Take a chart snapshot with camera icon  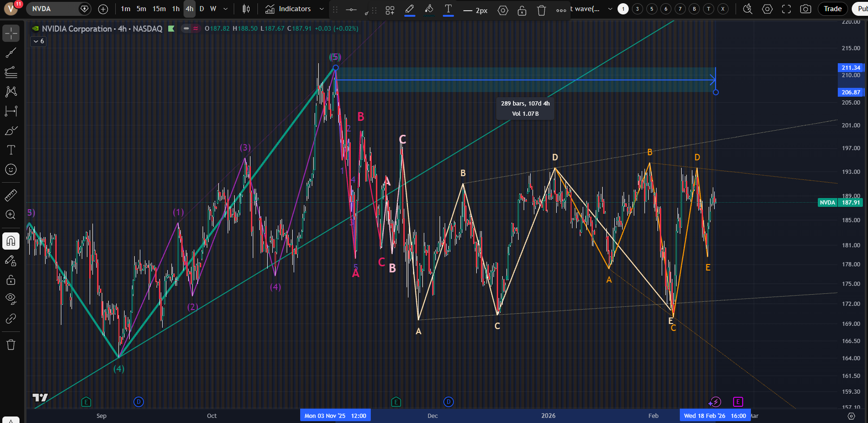tap(806, 9)
